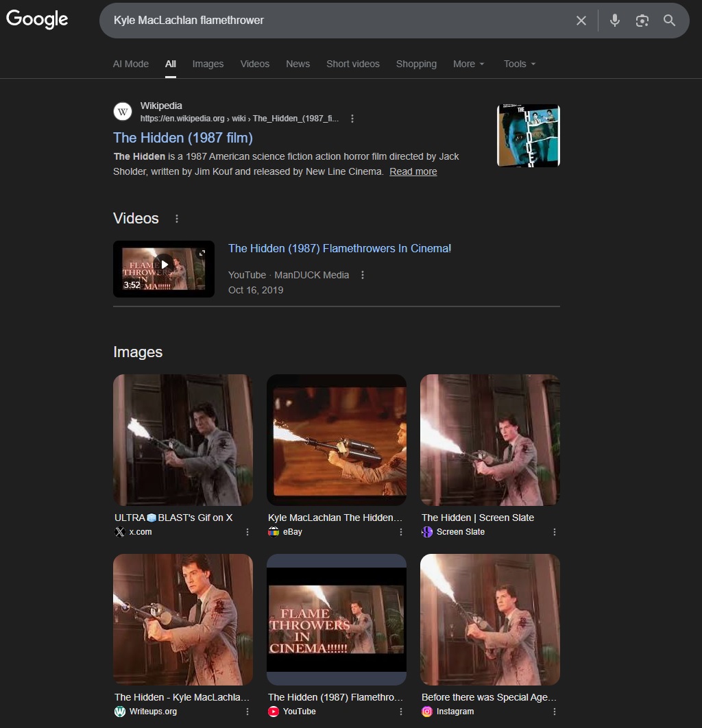Click the x.com source icon
This screenshot has width=702, height=728.
pyautogui.click(x=120, y=532)
